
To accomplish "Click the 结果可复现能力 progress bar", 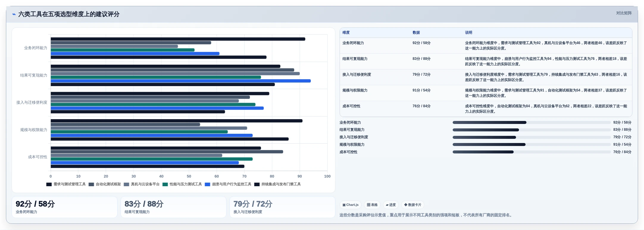I will point(532,130).
